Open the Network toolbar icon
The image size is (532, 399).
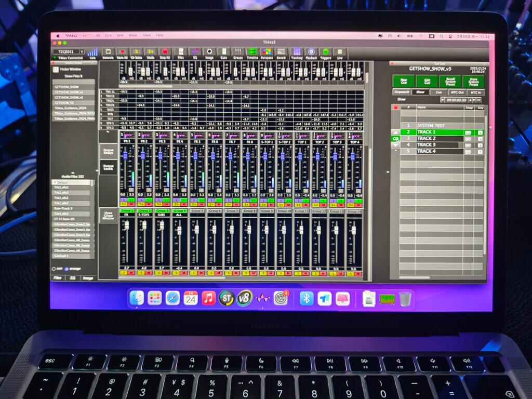coord(108,52)
